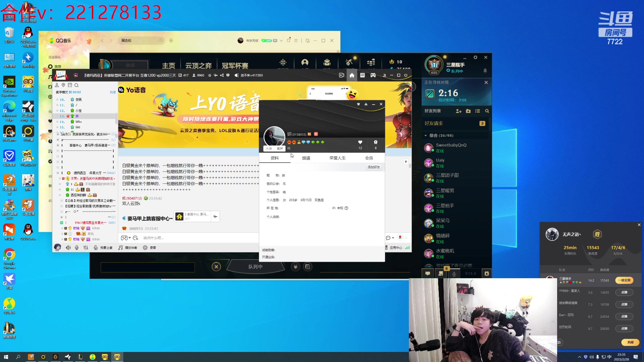Select SweetbabyQnQ in the friends list
644x362 pixels.
point(455,148)
